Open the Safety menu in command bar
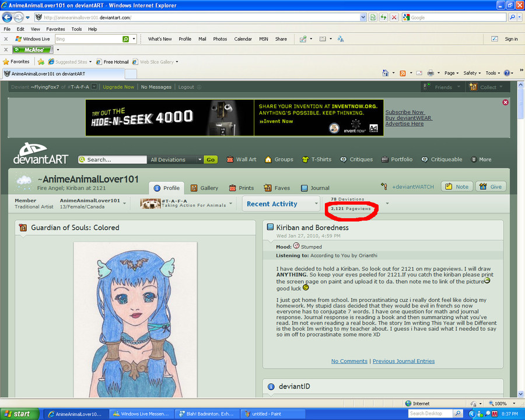525x420 pixels. [472, 73]
